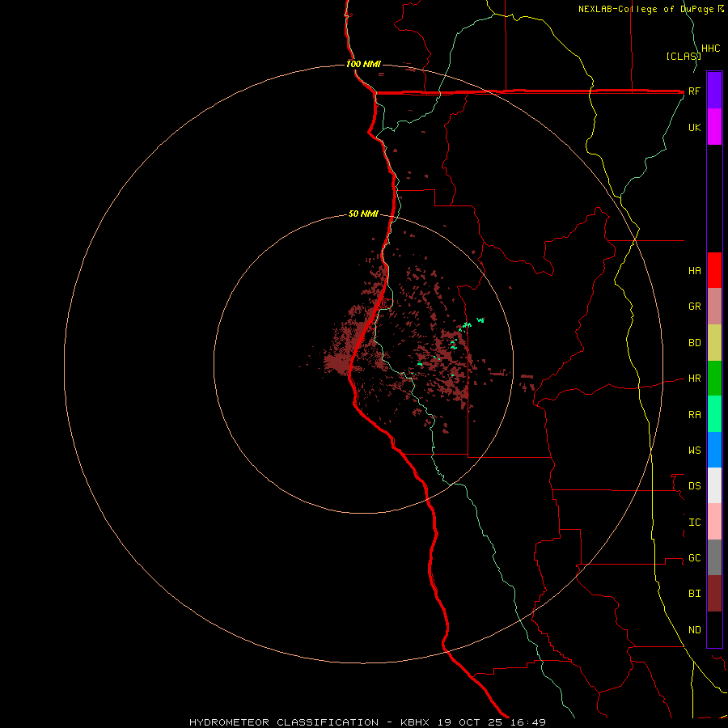Select the gray GC legend swatch
The height and width of the screenshot is (728, 728).
[x=714, y=557]
